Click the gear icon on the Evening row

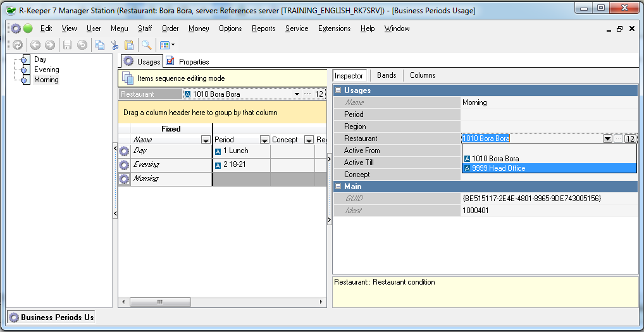pos(124,166)
